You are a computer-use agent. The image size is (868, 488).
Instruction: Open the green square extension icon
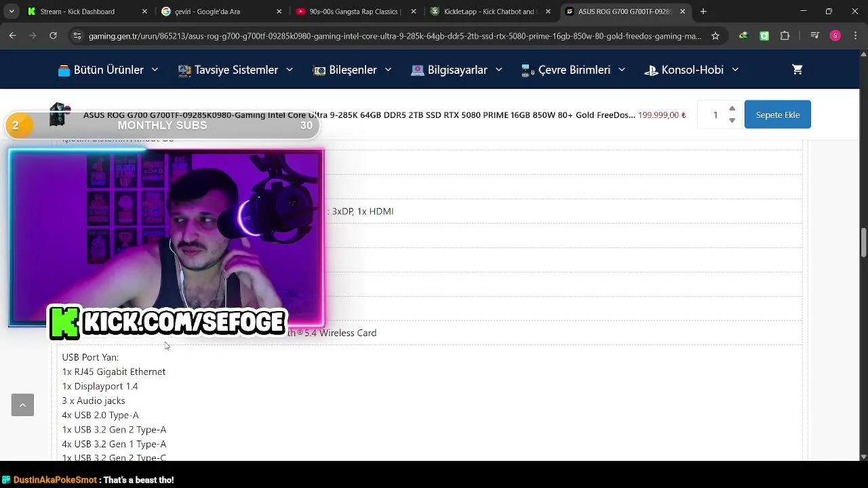(765, 36)
